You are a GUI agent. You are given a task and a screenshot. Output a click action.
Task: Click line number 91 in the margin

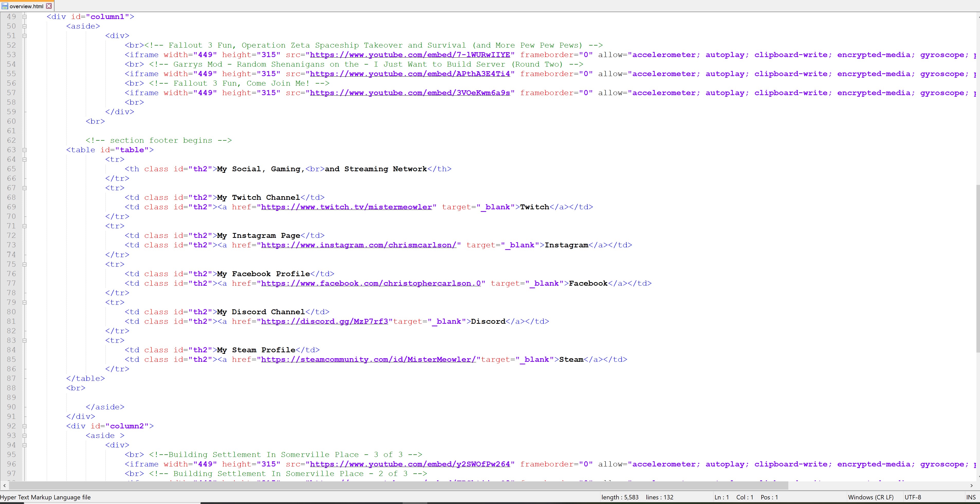[11, 417]
